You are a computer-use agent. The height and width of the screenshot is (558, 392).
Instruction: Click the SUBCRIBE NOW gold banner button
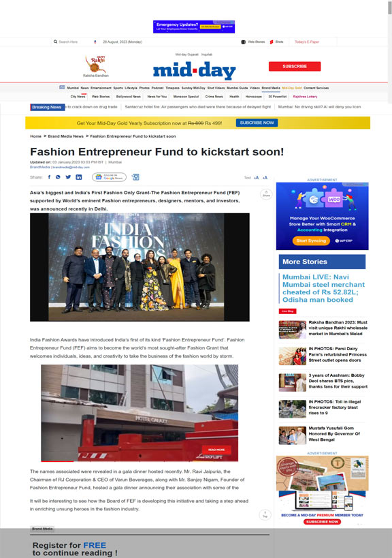[257, 123]
